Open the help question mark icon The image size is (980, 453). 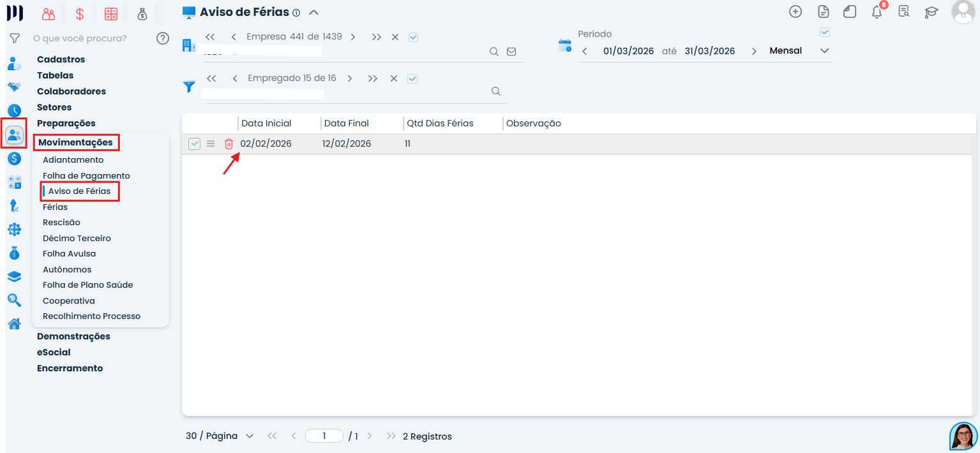[x=163, y=38]
